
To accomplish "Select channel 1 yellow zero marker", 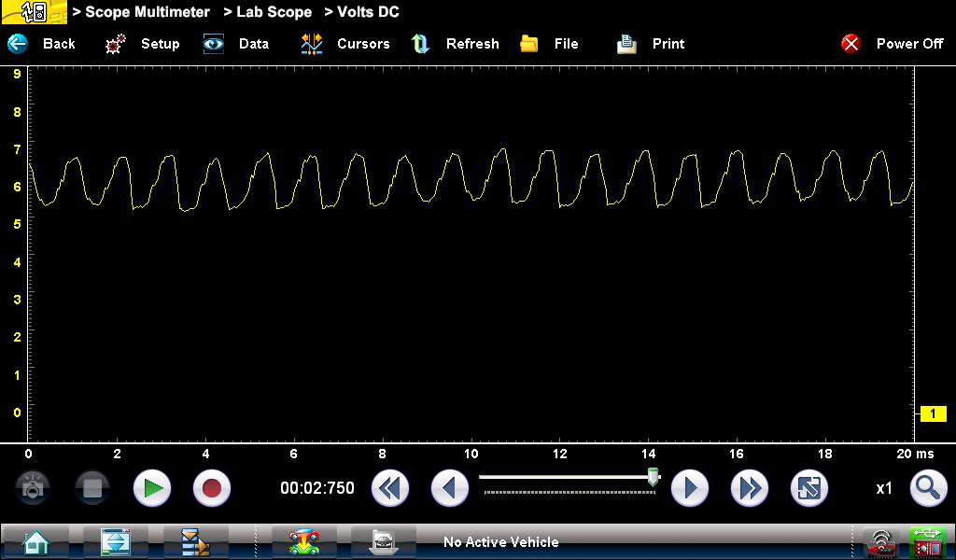I will (x=933, y=414).
